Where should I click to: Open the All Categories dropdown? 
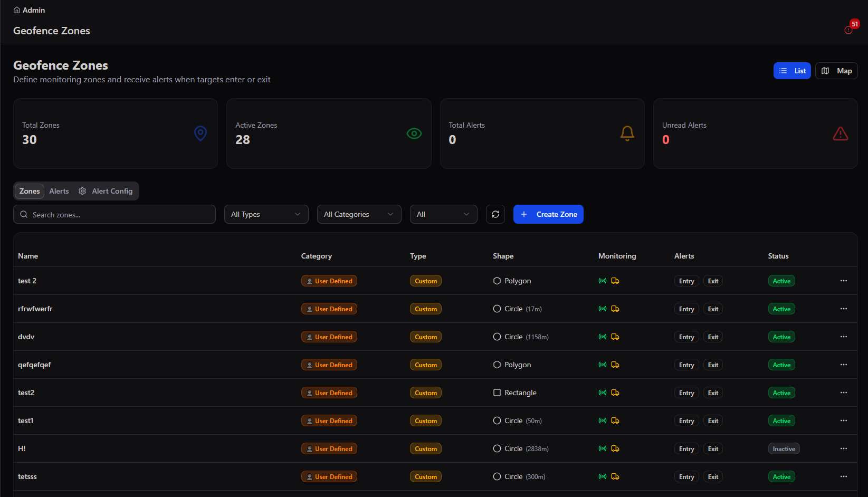[359, 214]
